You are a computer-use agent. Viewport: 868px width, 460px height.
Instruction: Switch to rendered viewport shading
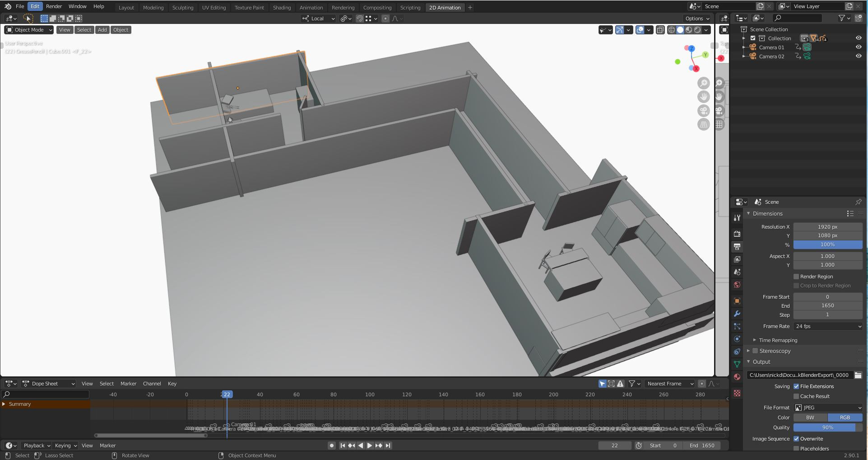tap(697, 30)
